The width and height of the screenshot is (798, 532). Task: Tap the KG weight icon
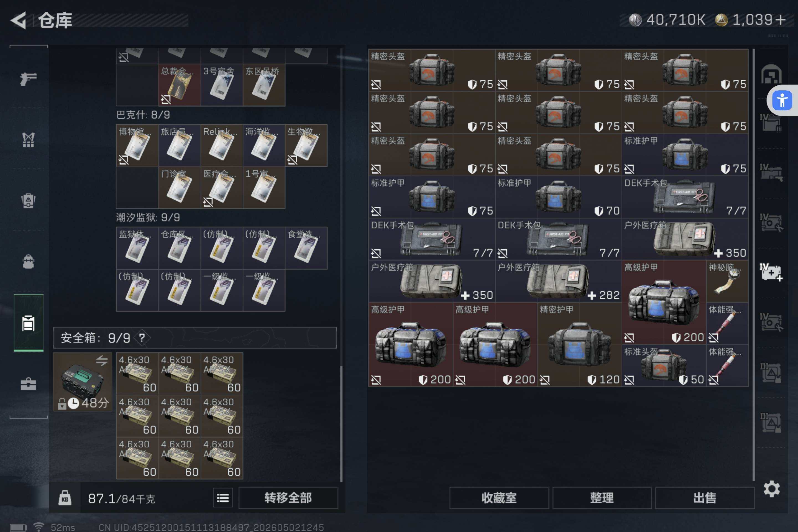tap(65, 498)
